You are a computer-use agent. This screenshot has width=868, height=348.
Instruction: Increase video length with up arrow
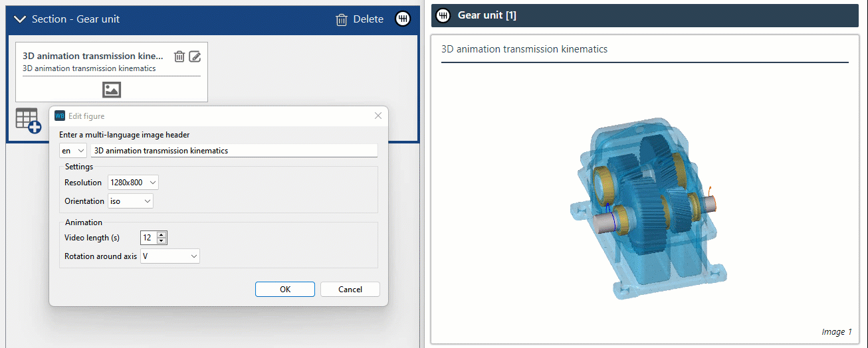point(162,234)
